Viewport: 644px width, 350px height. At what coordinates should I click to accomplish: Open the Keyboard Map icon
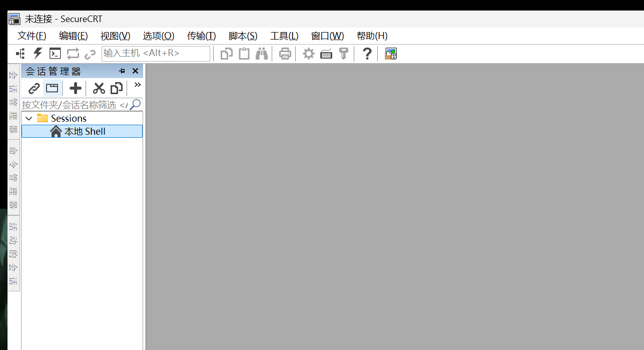(326, 54)
